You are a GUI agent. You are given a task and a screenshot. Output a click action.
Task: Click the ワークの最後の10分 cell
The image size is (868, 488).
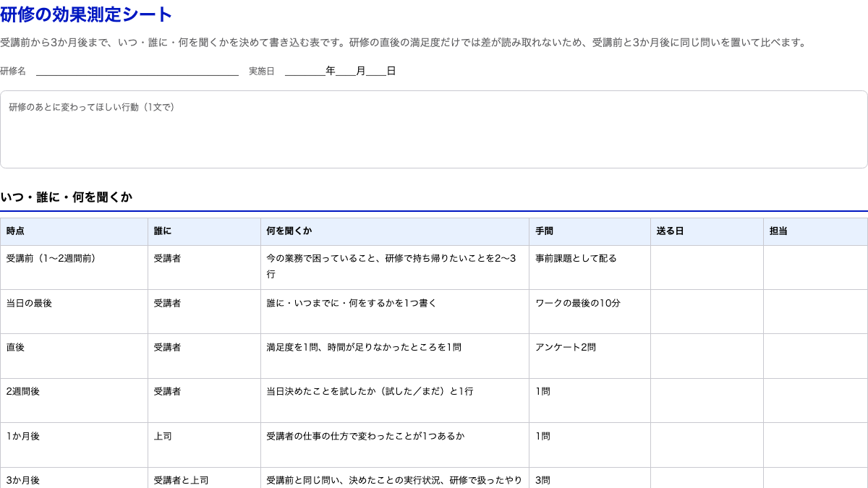coord(590,312)
